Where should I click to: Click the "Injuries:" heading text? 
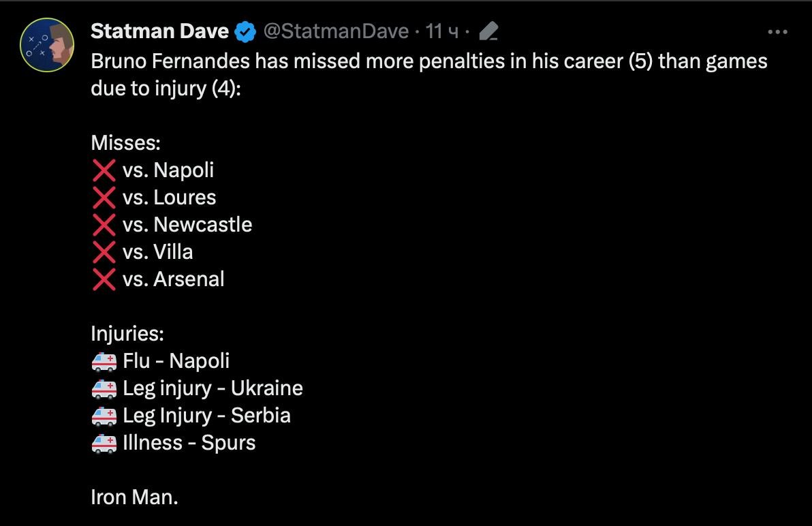pos(127,334)
